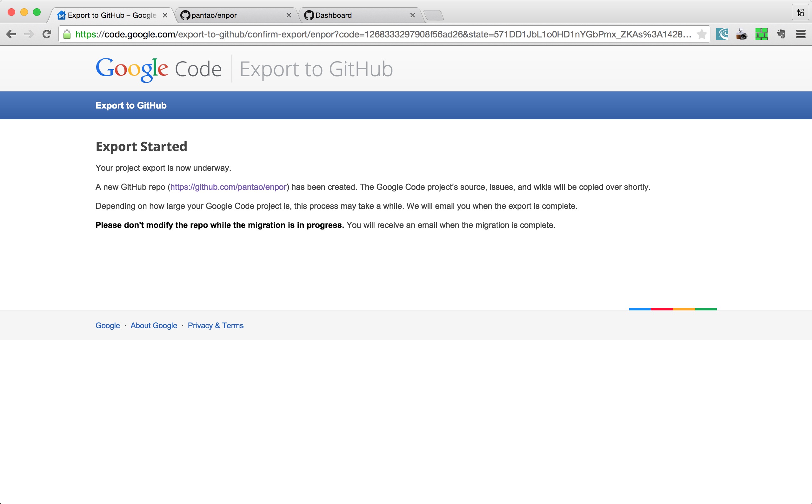The image size is (812, 504).
Task: Click the About Google footer link
Action: tap(154, 326)
